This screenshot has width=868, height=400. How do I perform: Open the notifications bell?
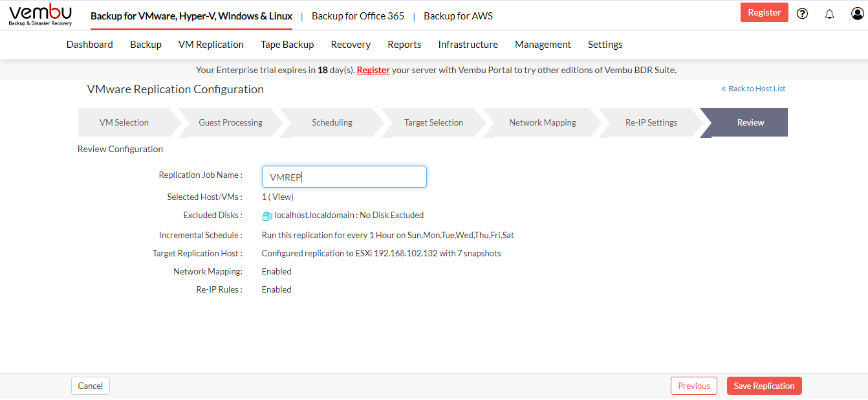point(829,14)
